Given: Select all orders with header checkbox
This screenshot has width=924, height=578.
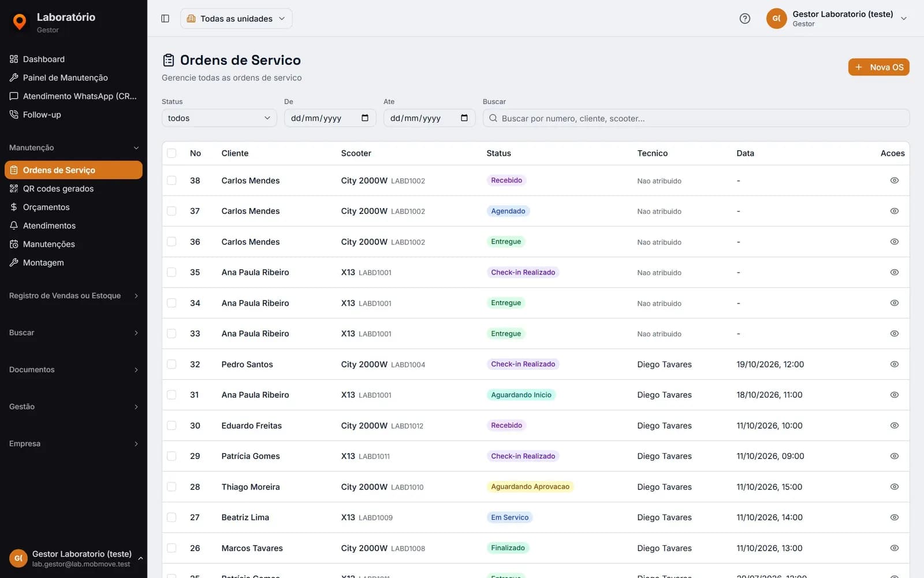Looking at the screenshot, I should (x=172, y=153).
